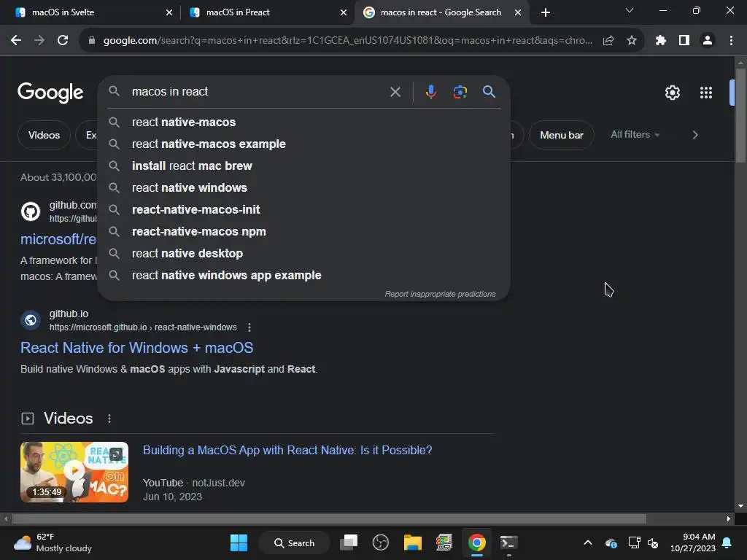
Task: Choose suggestion react-native-macos npm
Action: 303,232
